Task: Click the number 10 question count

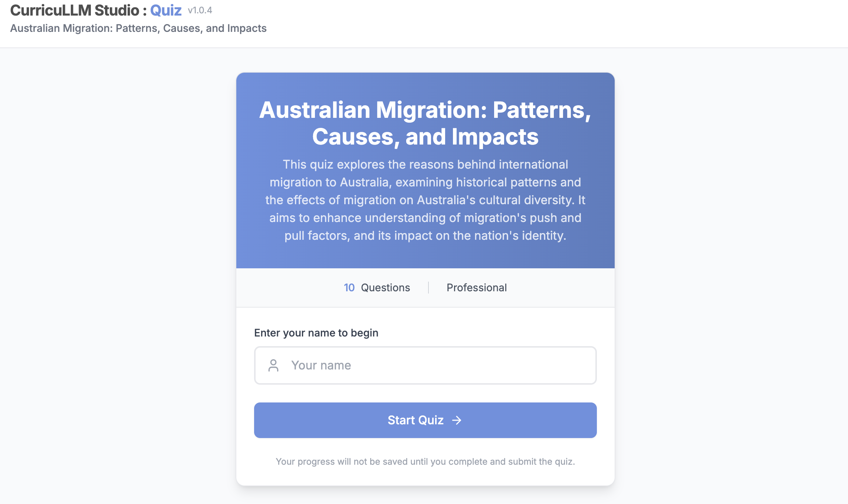Action: tap(349, 288)
